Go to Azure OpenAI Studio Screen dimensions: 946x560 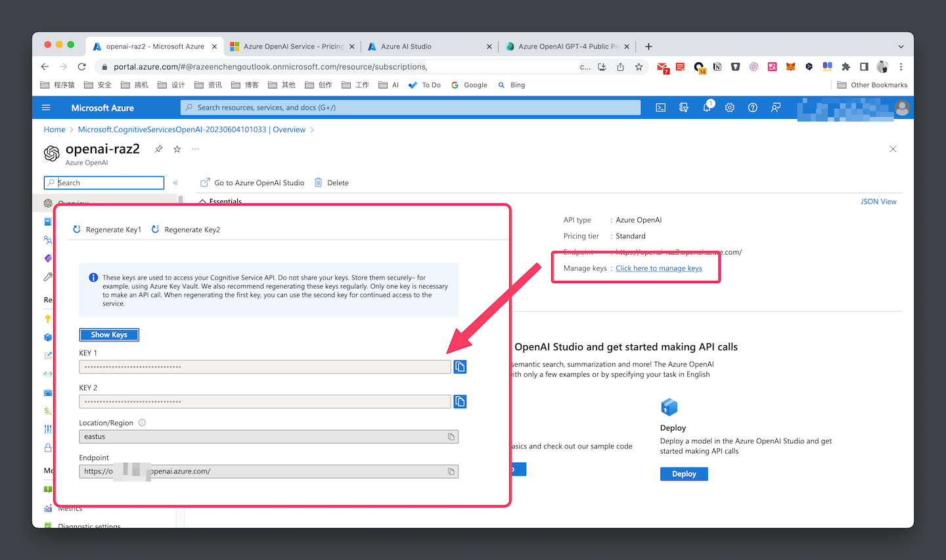pos(252,183)
